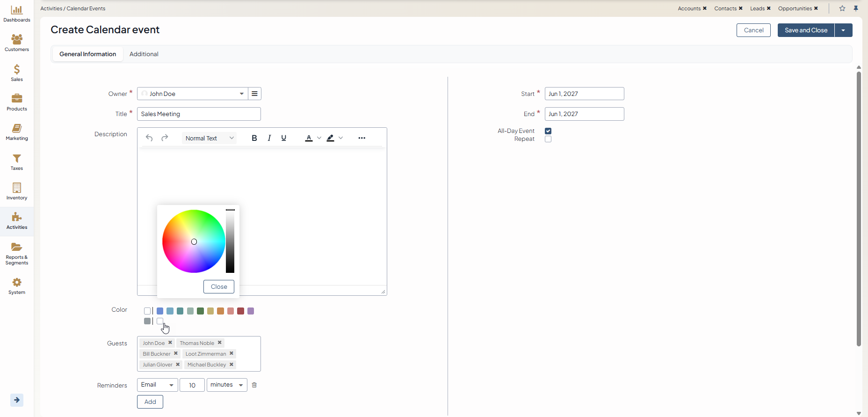Close the color picker popup
Image resolution: width=868 pixels, height=417 pixels.
(218, 287)
